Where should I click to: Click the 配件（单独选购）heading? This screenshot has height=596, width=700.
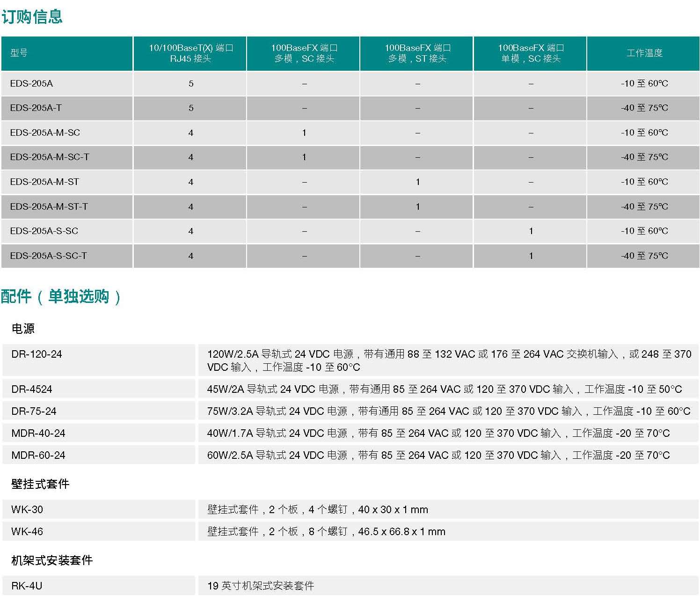point(61,296)
